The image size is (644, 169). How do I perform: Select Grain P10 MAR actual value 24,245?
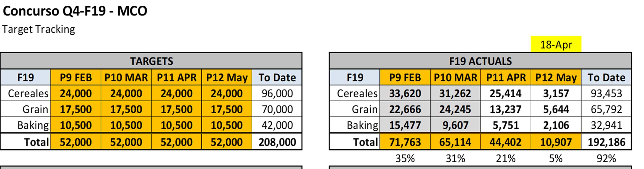pyautogui.click(x=455, y=109)
